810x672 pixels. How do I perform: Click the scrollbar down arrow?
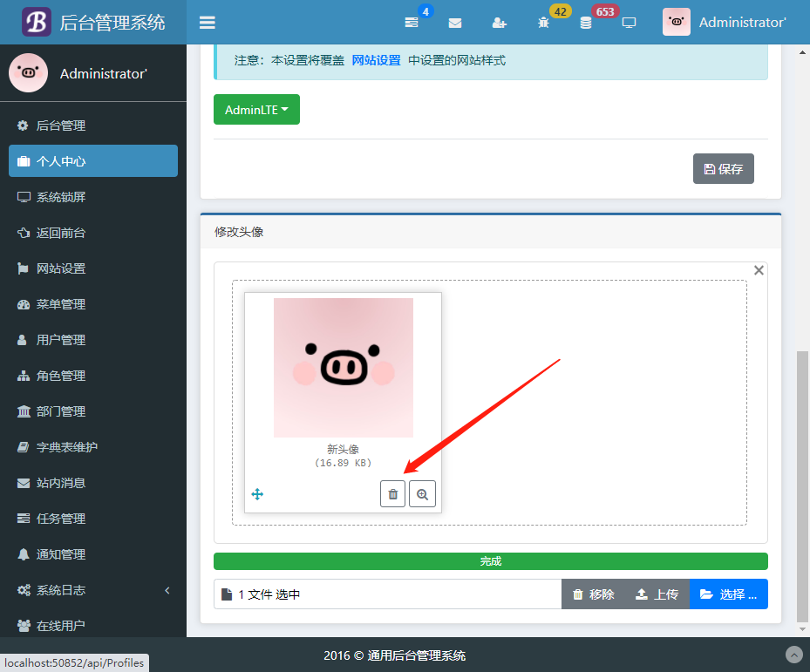(x=802, y=629)
